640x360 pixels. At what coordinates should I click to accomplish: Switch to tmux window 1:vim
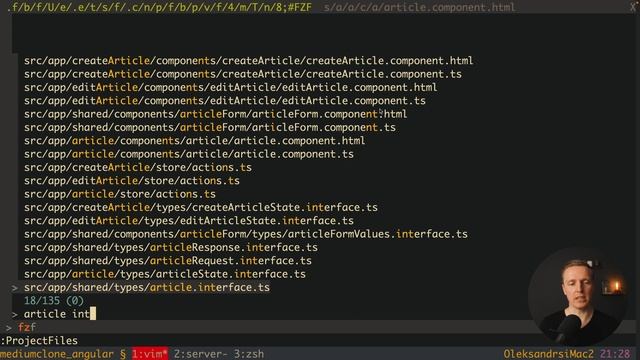[x=149, y=354]
